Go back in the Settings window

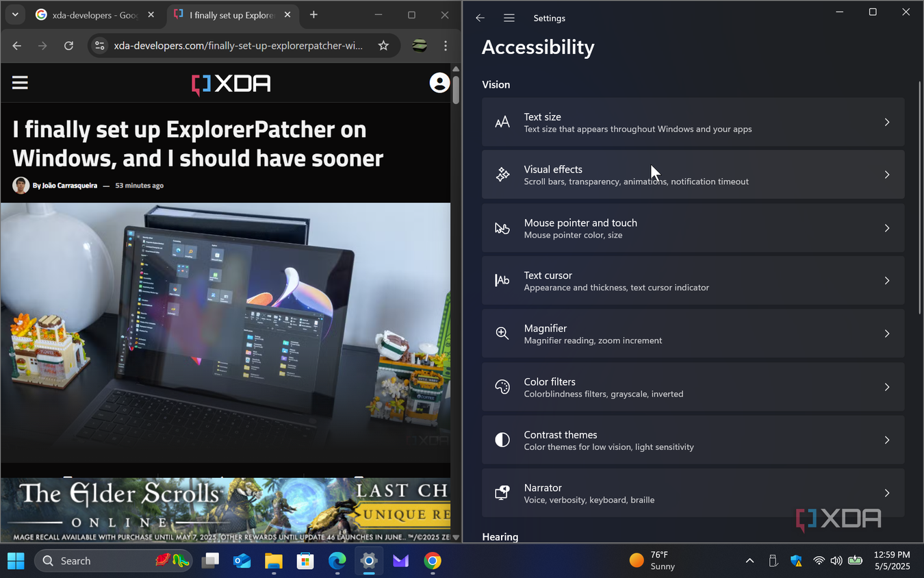click(x=480, y=18)
